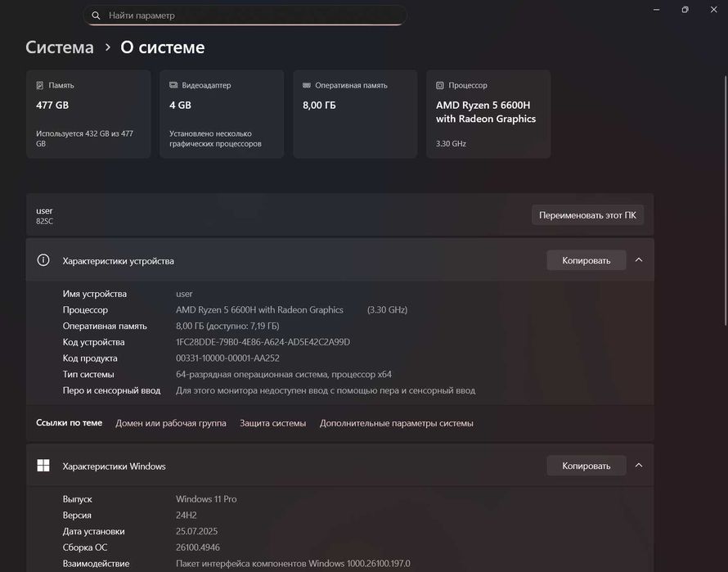Click the search magnifier icon

coord(96,16)
